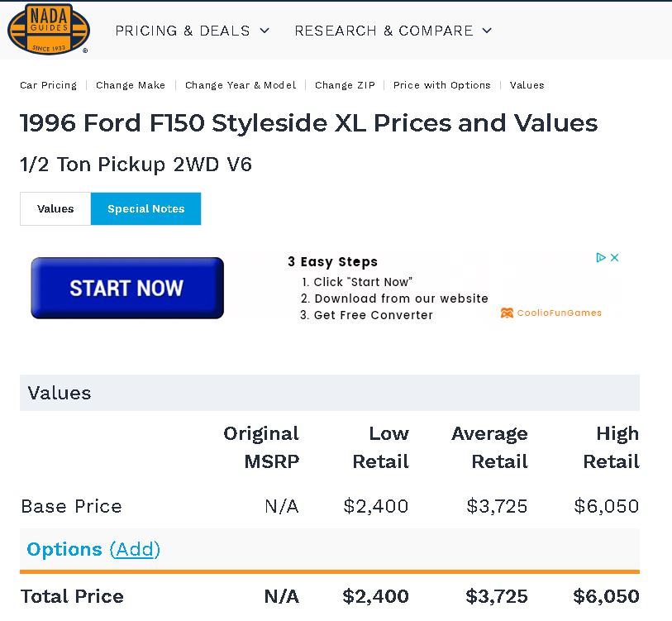Click the Change ZIP link
The image size is (672, 621).
345,85
